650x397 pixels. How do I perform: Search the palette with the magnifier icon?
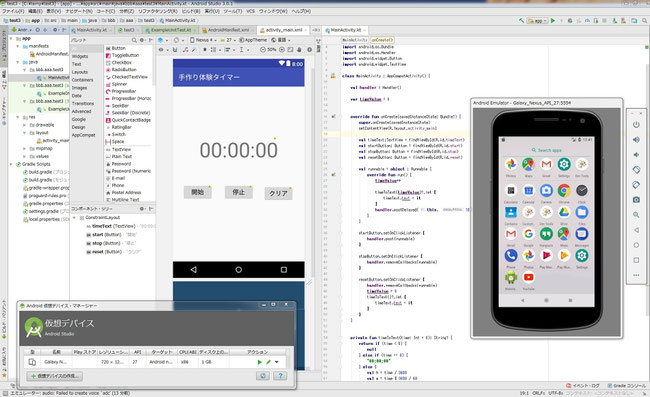coord(134,40)
